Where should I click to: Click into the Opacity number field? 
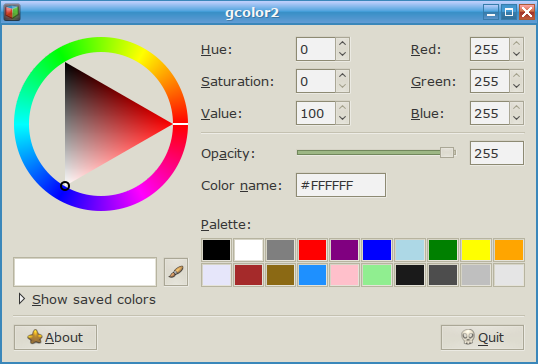tap(497, 153)
